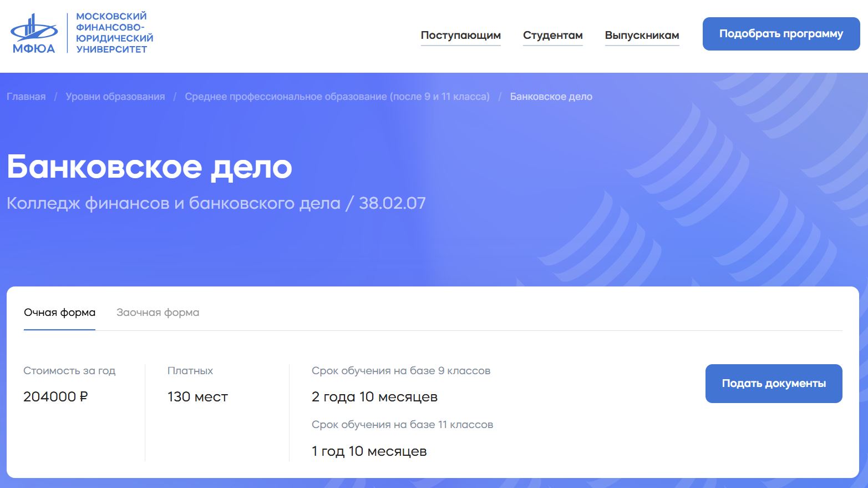Open the Выпускникам menu
The width and height of the screenshot is (868, 488).
click(642, 36)
